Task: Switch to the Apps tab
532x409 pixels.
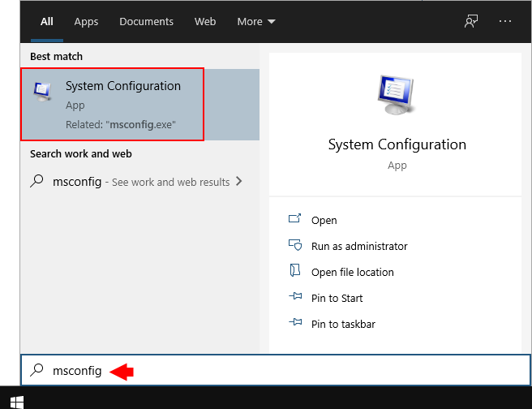Action: coord(86,22)
